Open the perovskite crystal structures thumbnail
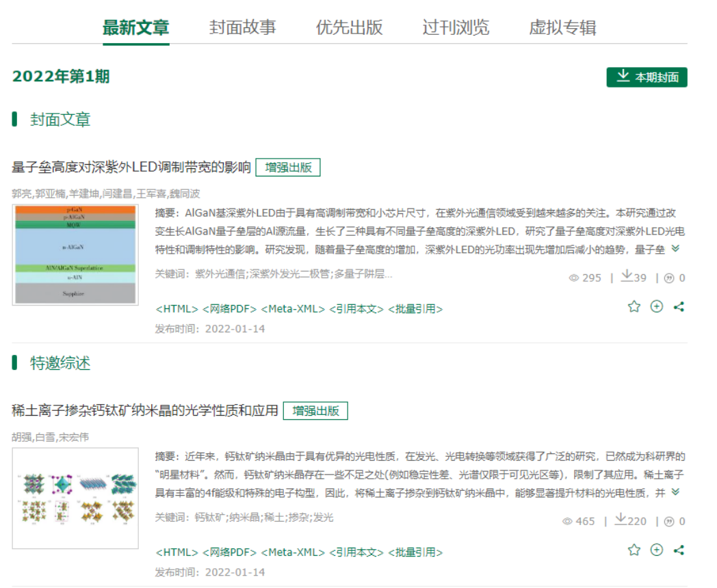 [x=75, y=498]
